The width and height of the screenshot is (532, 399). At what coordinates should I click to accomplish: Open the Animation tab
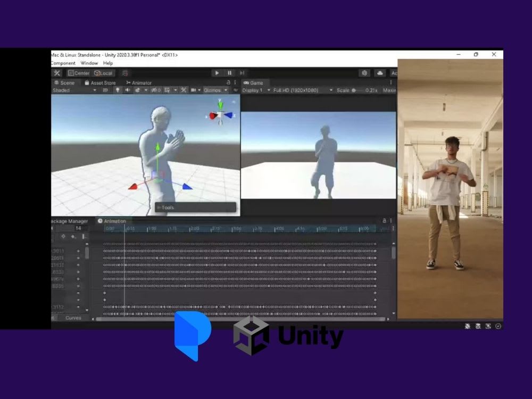coord(112,221)
